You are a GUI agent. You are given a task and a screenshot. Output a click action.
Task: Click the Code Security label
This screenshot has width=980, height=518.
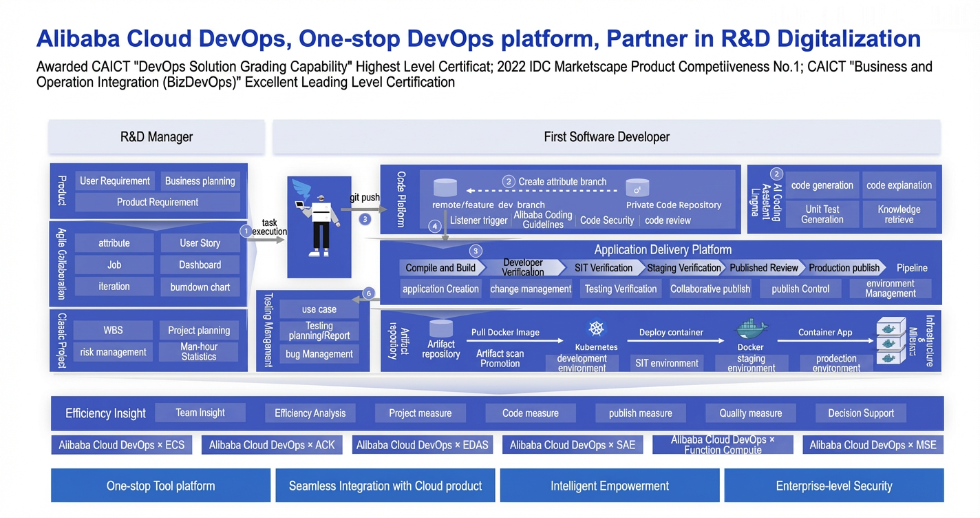[607, 220]
